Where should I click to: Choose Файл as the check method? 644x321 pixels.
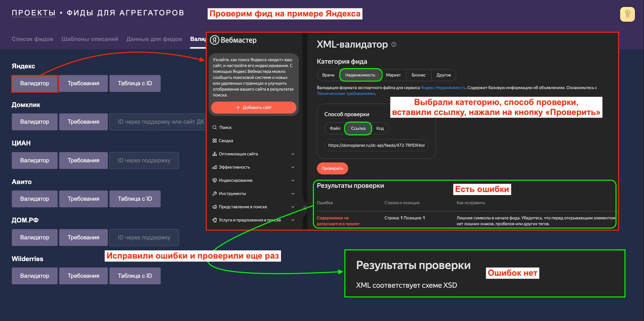tap(335, 128)
